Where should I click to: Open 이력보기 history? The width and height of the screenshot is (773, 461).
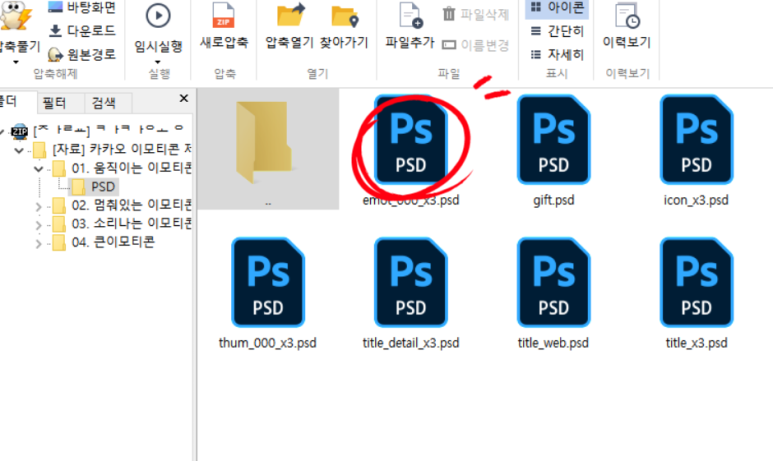[627, 26]
